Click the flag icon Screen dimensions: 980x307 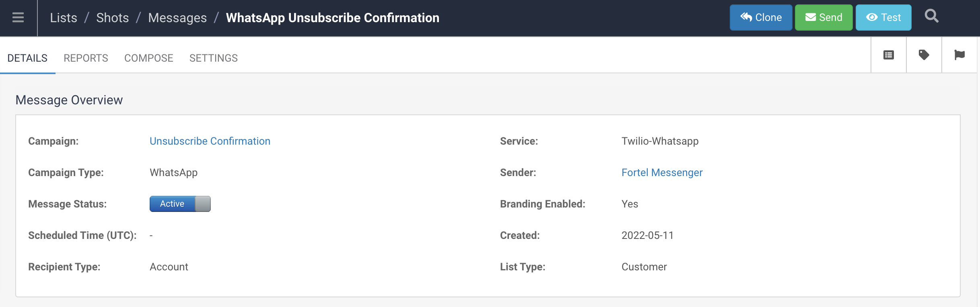959,55
